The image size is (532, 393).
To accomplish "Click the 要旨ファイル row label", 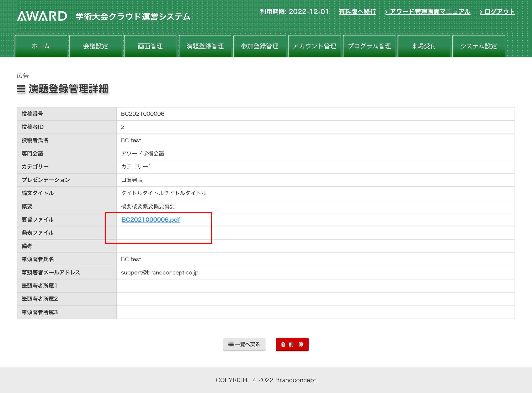I will coord(38,220).
